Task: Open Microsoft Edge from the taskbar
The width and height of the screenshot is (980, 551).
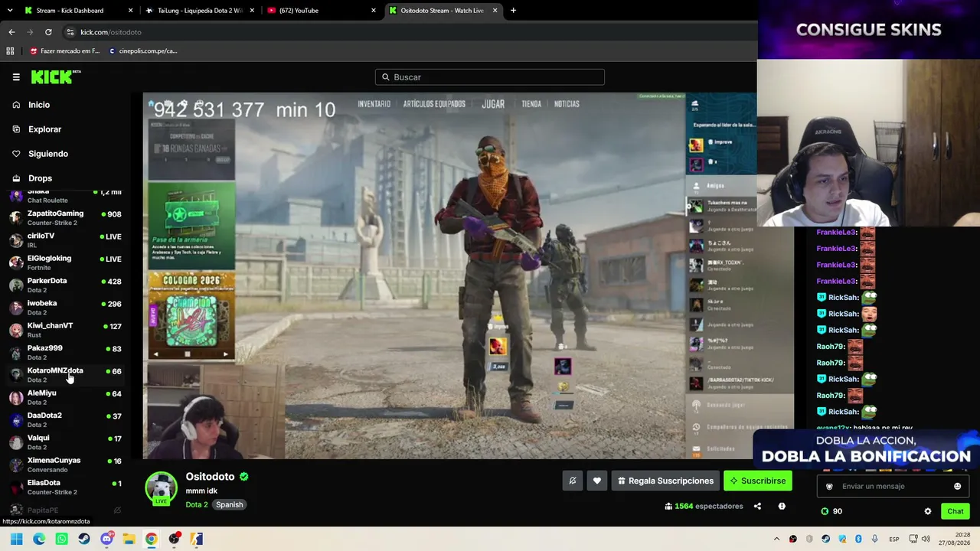Action: pos(39,539)
